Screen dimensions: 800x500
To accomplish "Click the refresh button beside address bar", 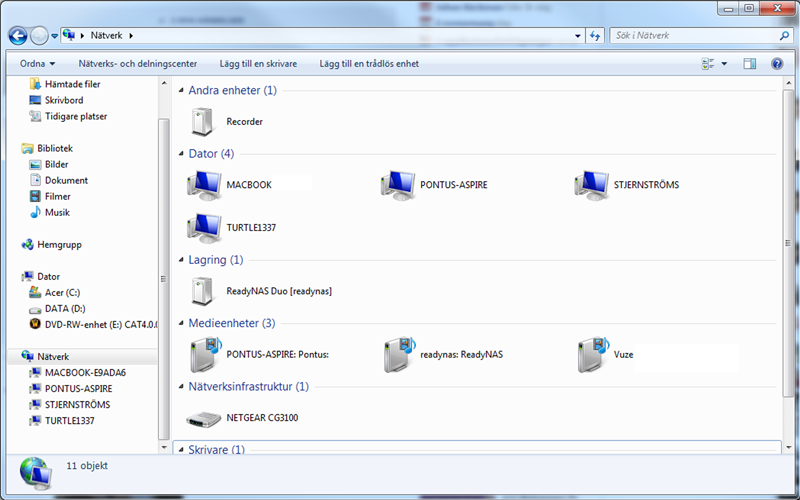I will coord(595,36).
